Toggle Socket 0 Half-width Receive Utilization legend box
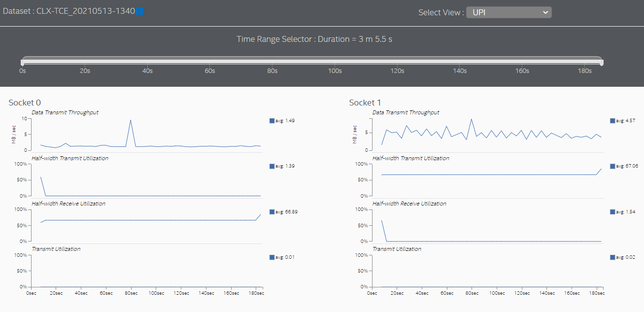The image size is (644, 312). 272,212
